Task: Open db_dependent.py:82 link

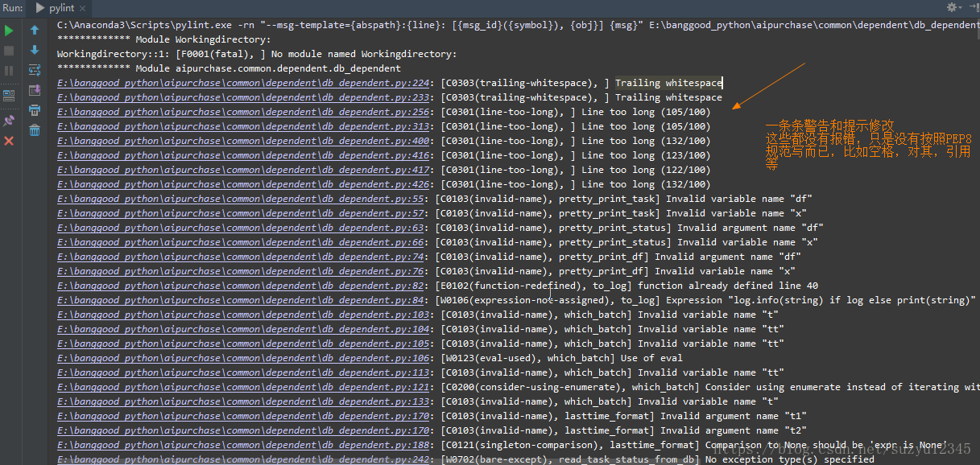Action: [240, 286]
